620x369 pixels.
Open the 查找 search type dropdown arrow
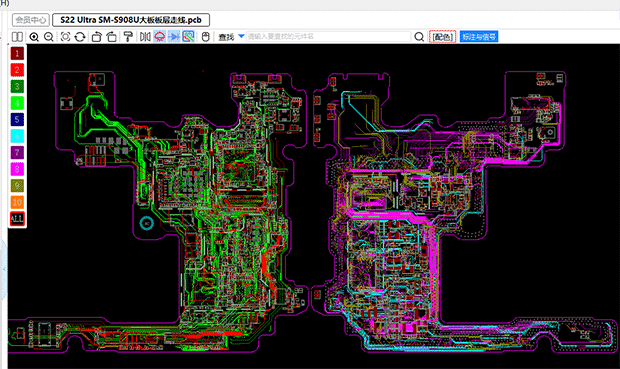(x=241, y=36)
